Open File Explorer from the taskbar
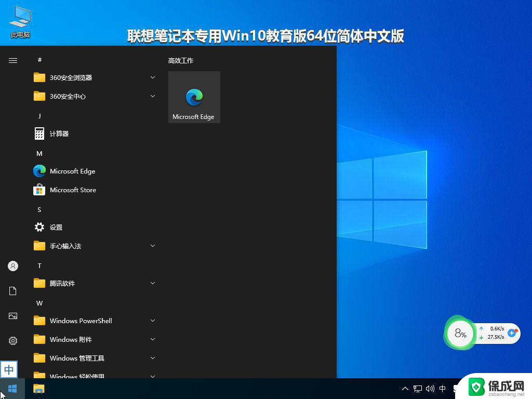The height and width of the screenshot is (399, 532). pos(39,389)
